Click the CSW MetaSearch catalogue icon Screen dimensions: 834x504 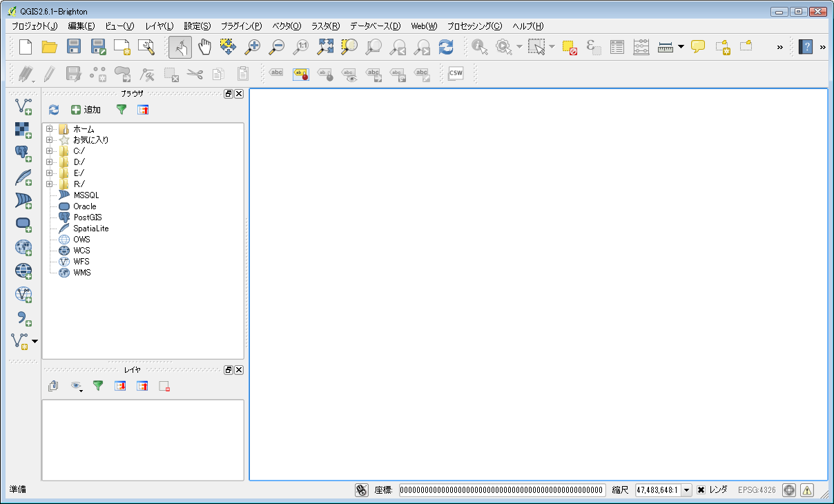click(x=456, y=72)
